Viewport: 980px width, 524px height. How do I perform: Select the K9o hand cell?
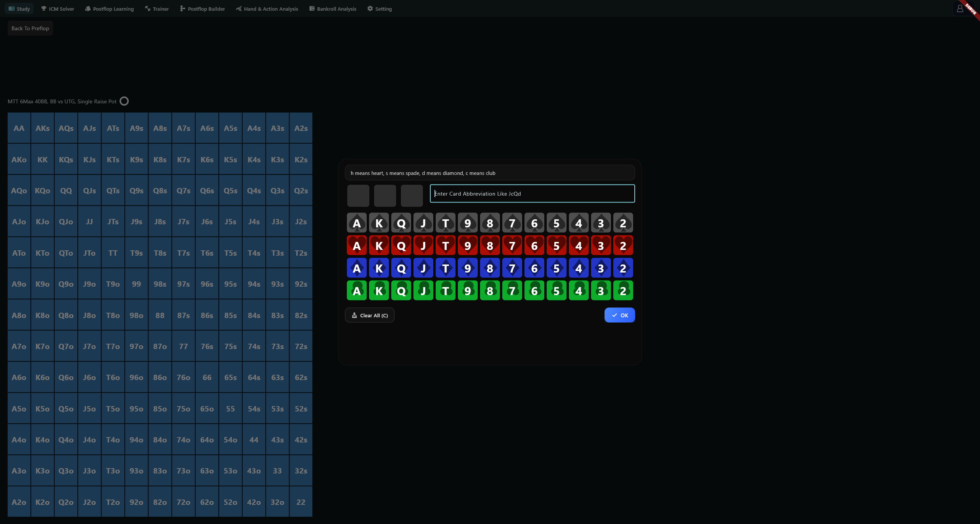pyautogui.click(x=42, y=284)
